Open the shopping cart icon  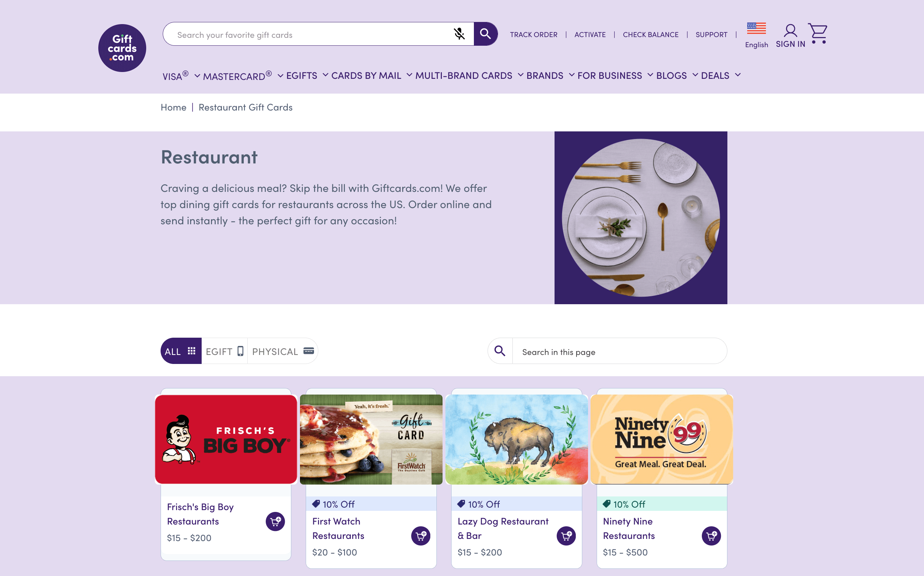tap(818, 33)
